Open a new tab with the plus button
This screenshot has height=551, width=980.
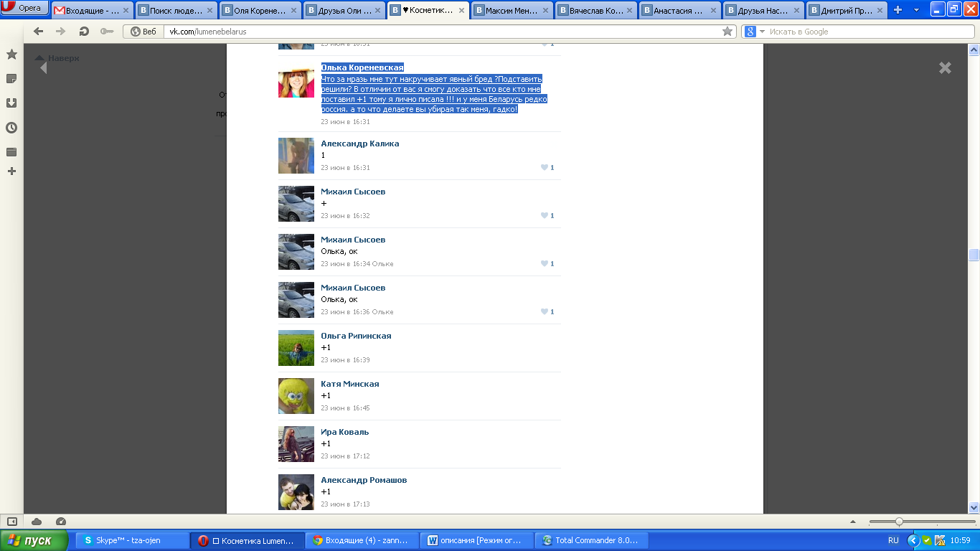[897, 10]
